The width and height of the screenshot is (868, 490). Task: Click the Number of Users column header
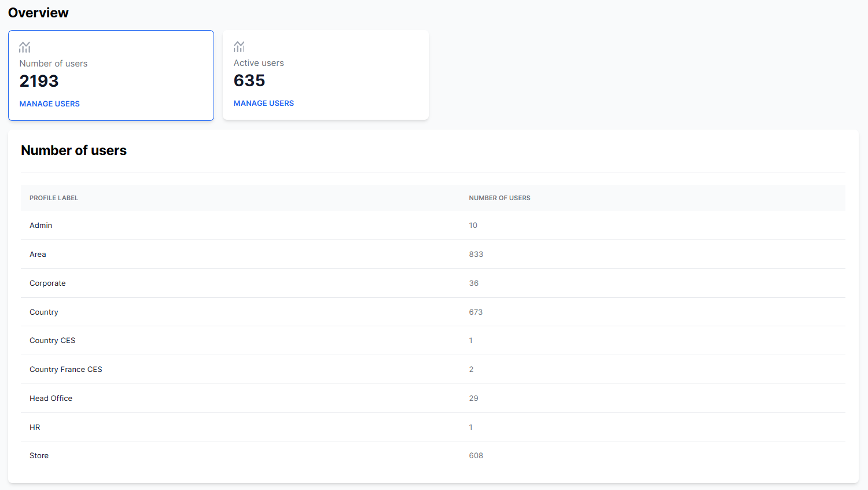pyautogui.click(x=499, y=198)
